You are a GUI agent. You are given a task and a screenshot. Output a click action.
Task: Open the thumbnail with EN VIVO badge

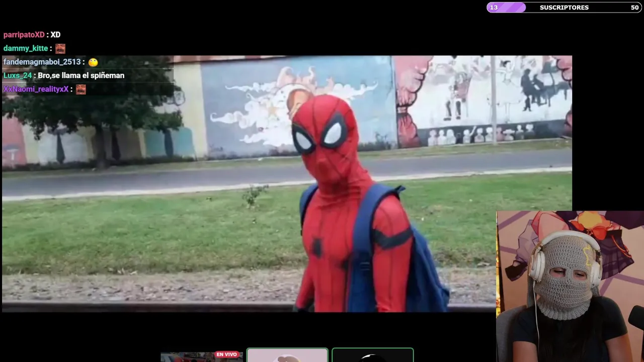click(x=202, y=356)
